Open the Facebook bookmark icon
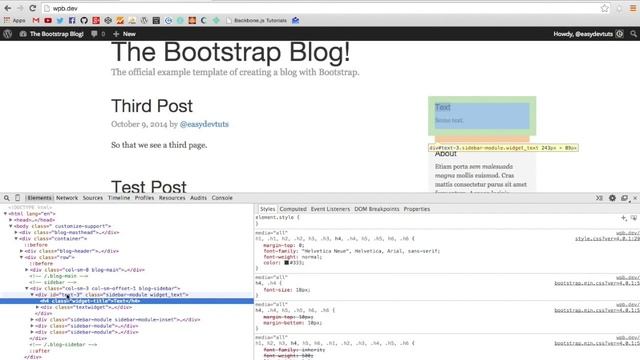Image resolution: width=640 pixels, height=360 pixels. click(72, 20)
